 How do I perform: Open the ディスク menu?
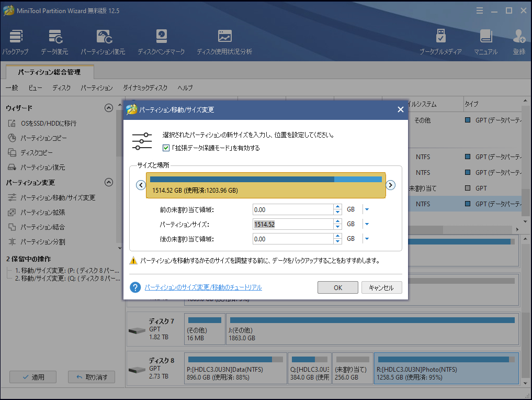pyautogui.click(x=61, y=87)
